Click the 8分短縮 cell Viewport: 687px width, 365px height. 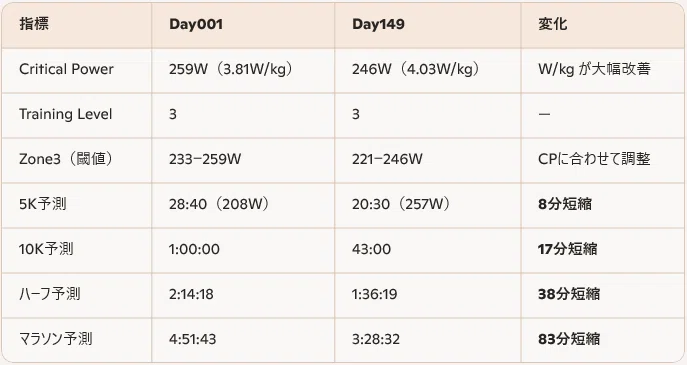(x=565, y=204)
